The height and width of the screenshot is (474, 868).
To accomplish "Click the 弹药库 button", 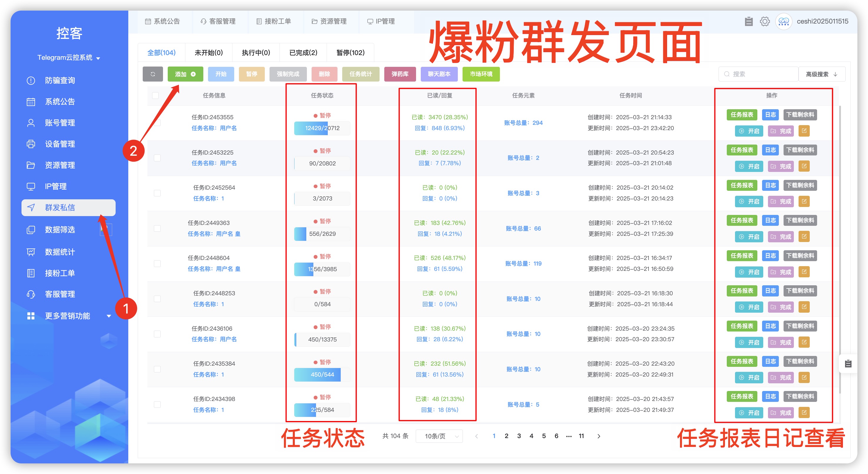I will point(400,74).
